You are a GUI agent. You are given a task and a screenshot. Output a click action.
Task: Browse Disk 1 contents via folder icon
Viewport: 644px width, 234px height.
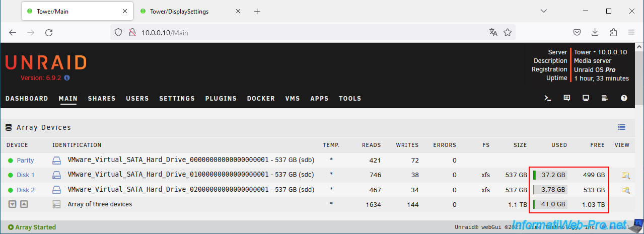tap(625, 175)
